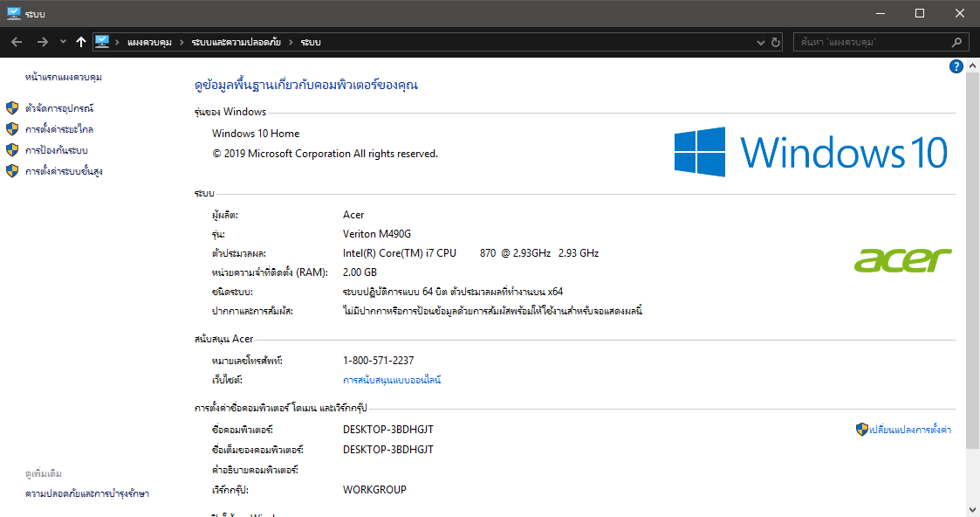Open การตั้งค่าระยะไกล remote settings link
Screen dimensions: 980x517
click(x=59, y=129)
